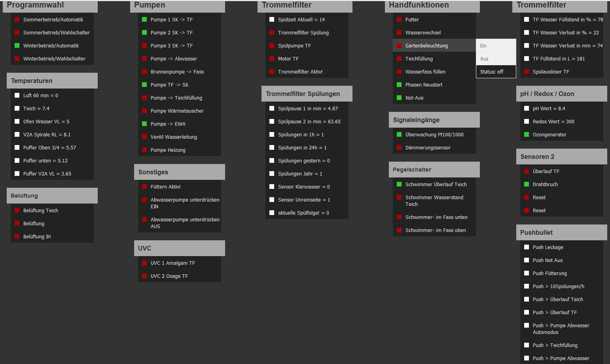Image resolution: width=610 pixels, height=364 pixels.
Task: Open the Wasserwechsel item in Handfunktionen
Action: pyautogui.click(x=423, y=33)
